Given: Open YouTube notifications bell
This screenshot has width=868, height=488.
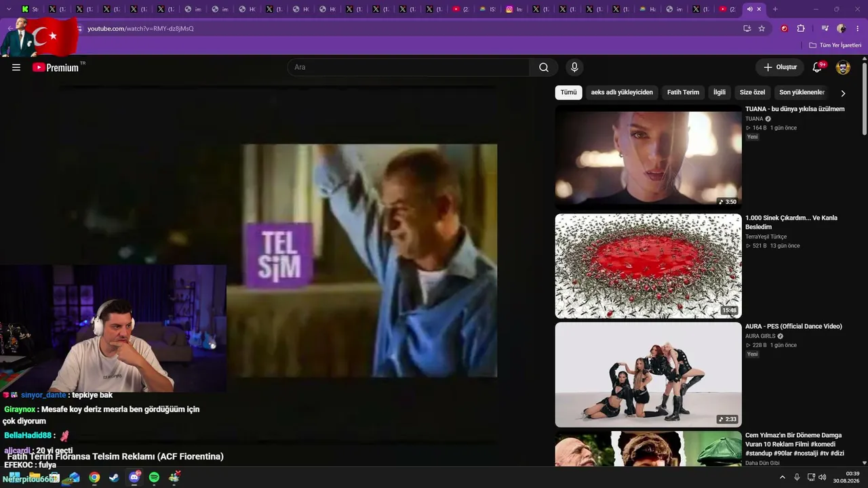Looking at the screenshot, I should (x=818, y=67).
